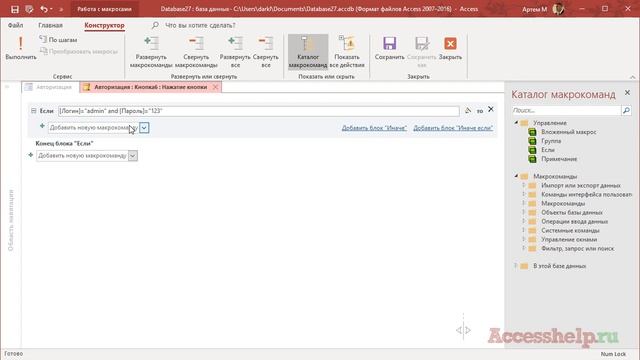
Task: Click Добавить блок "Иначе" link
Action: coord(374,128)
